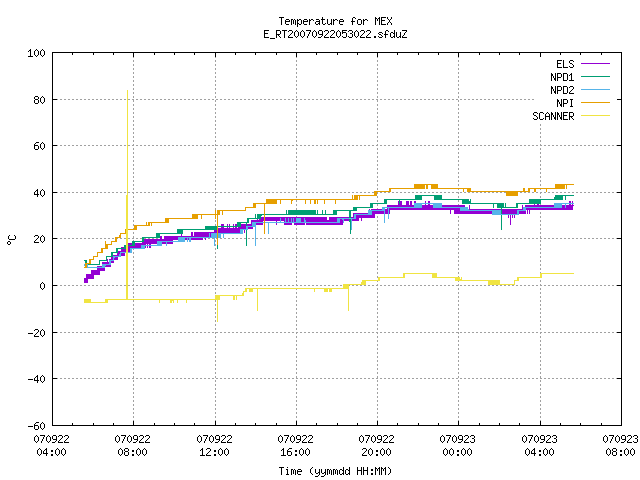640x480 pixels.
Task: Click the chart title 'Temperature for MEX'
Action: point(335,21)
